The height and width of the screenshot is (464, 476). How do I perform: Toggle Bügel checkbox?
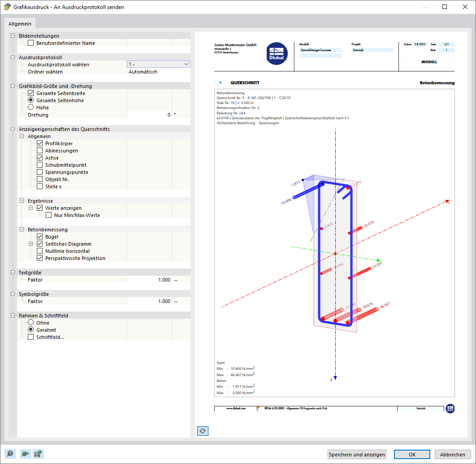click(x=39, y=237)
